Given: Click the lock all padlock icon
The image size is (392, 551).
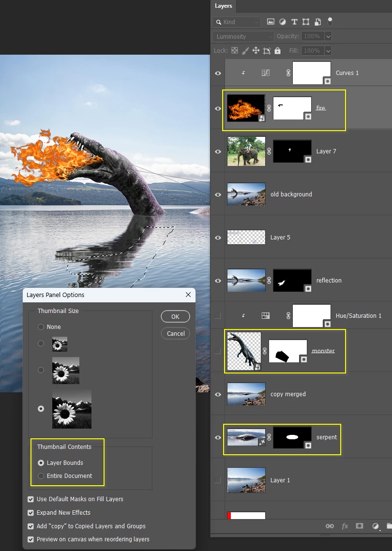Looking at the screenshot, I should 278,51.
